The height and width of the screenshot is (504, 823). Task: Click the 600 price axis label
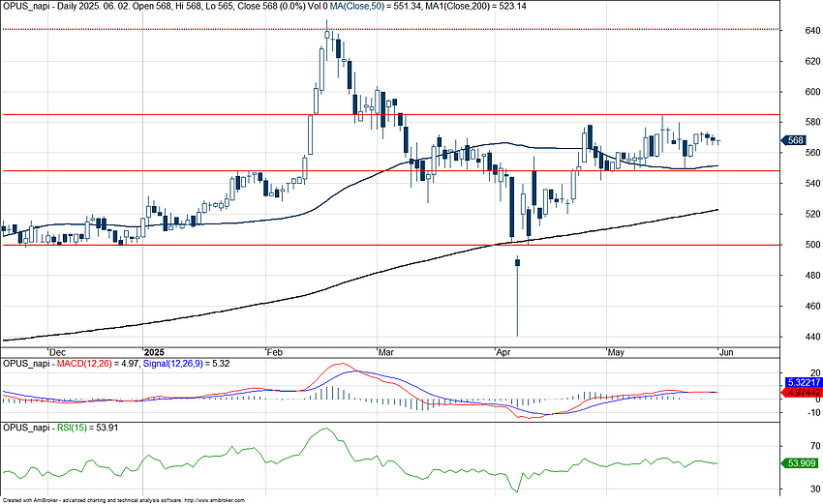pyautogui.click(x=812, y=92)
